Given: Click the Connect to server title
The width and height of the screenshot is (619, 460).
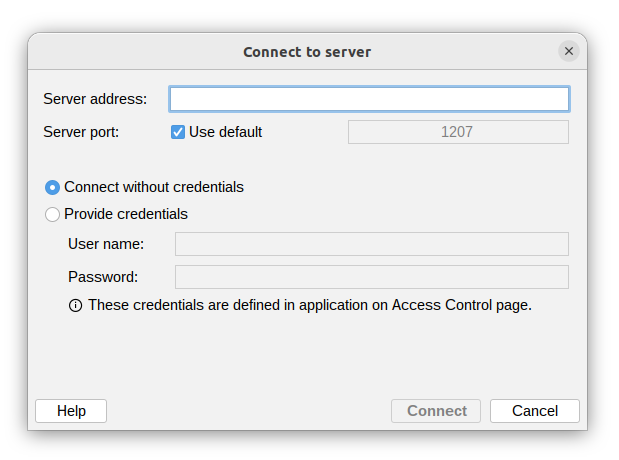Looking at the screenshot, I should (307, 52).
